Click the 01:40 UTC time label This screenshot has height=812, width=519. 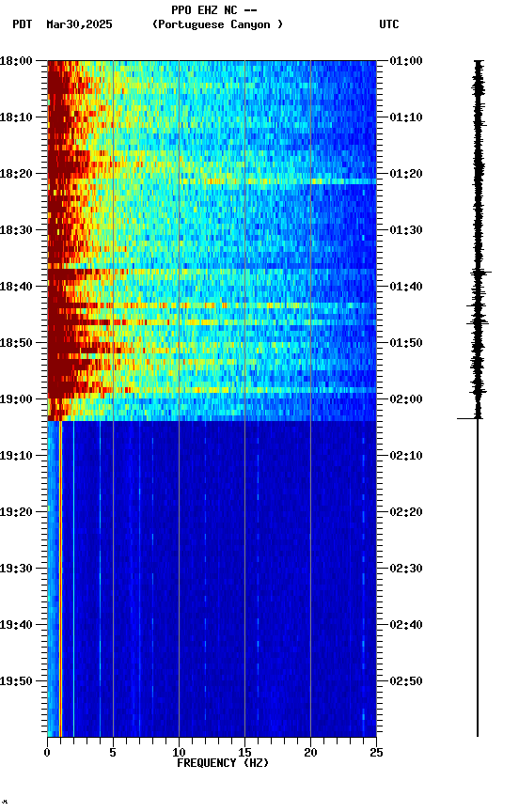[x=406, y=287]
